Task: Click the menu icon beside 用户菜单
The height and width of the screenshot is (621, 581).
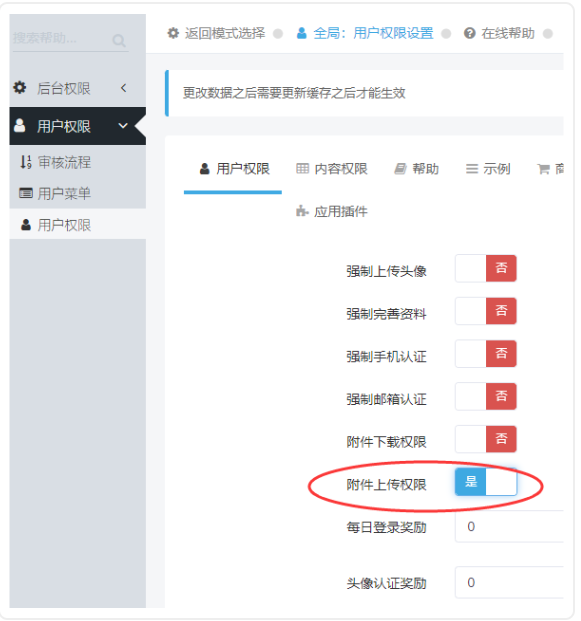Action: click(26, 193)
